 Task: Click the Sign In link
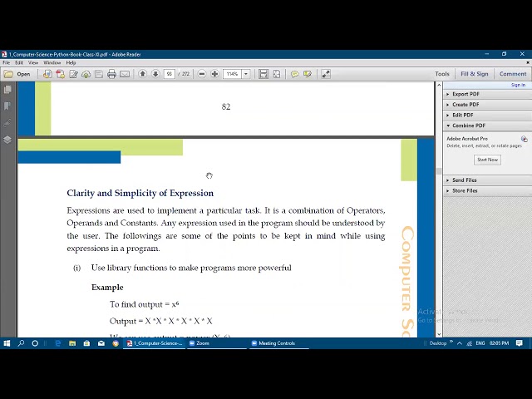pyautogui.click(x=518, y=85)
